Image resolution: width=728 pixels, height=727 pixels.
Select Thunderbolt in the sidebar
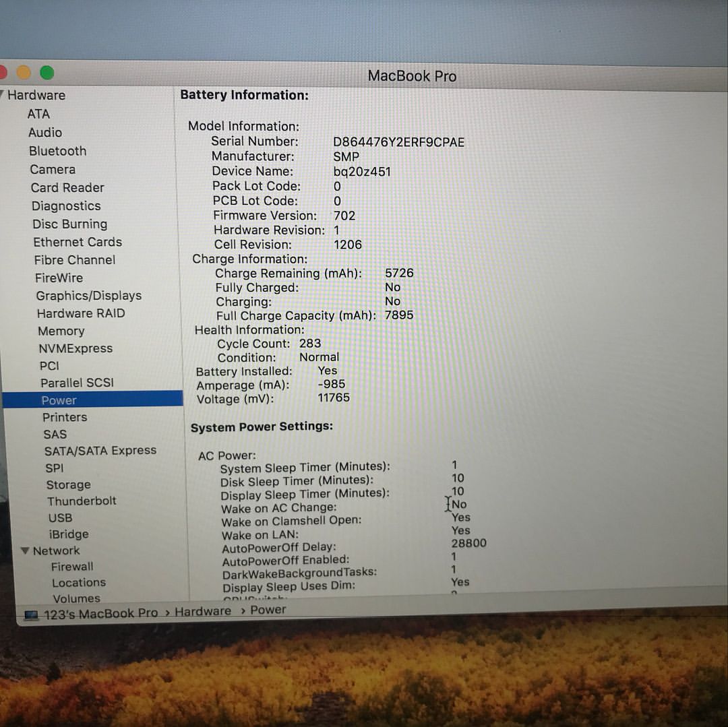point(82,501)
